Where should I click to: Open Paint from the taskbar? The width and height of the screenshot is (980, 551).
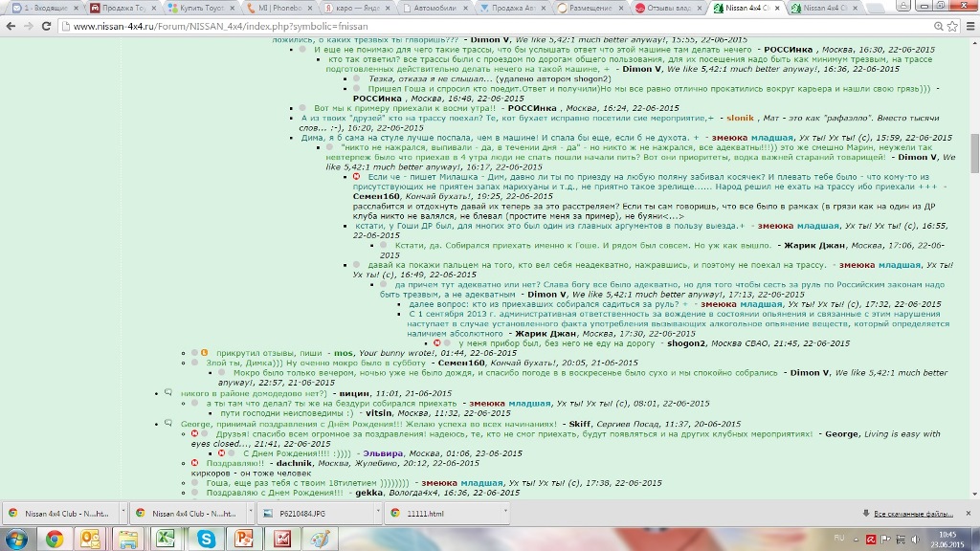[320, 539]
